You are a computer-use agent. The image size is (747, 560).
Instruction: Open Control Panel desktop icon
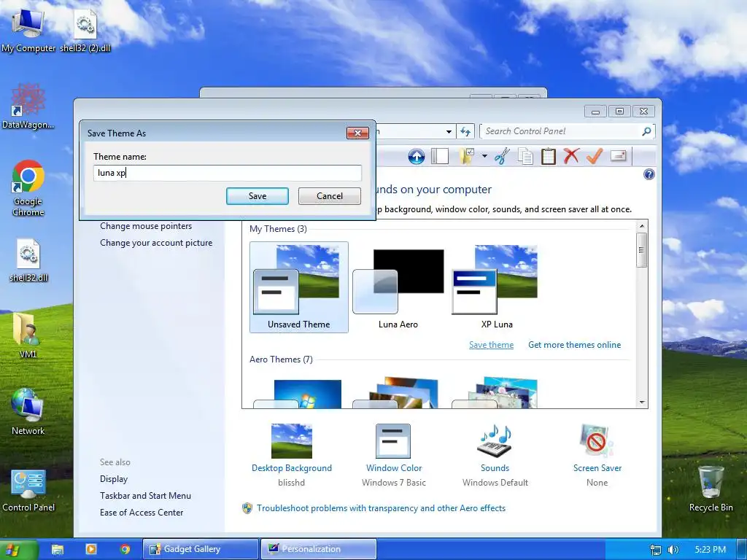click(28, 490)
